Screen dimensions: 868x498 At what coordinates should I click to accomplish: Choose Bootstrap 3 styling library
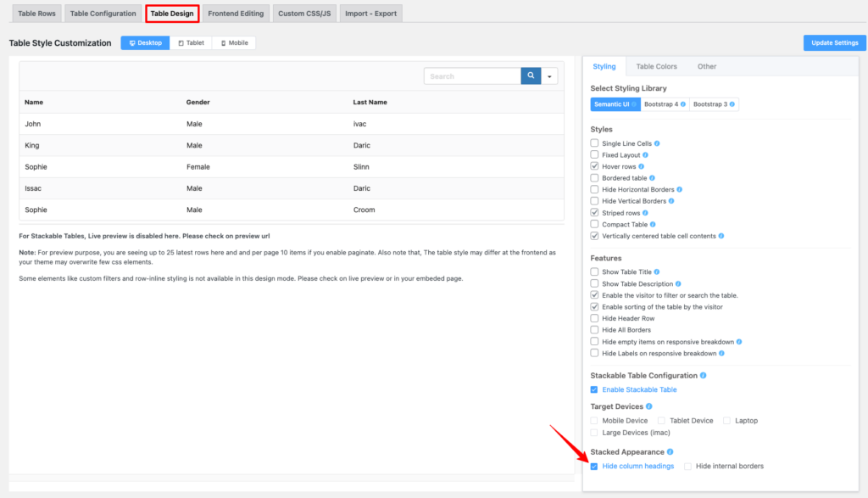click(714, 104)
